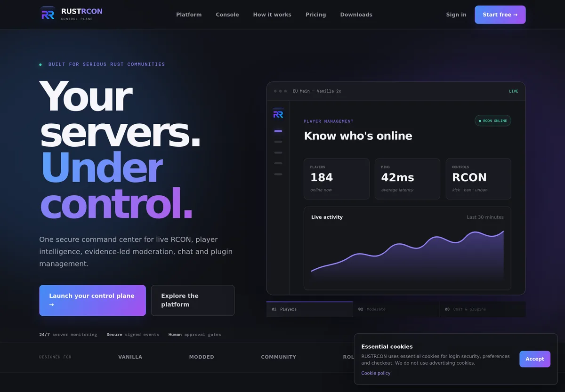Switch to the 02 Moderate tab
565x392 pixels.
396,309
